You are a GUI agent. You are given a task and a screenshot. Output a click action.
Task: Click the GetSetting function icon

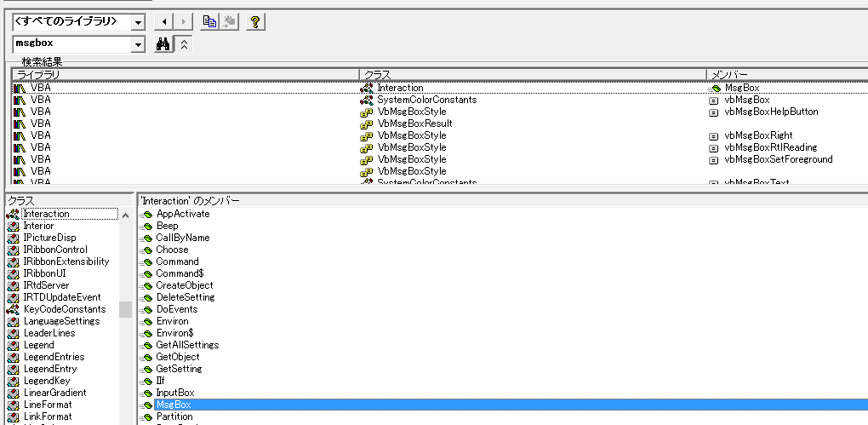point(146,369)
